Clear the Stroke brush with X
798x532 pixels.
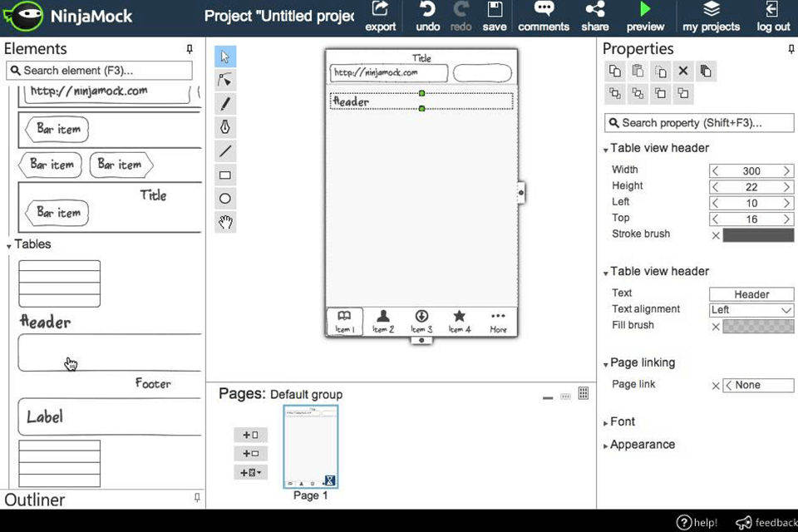pos(716,235)
